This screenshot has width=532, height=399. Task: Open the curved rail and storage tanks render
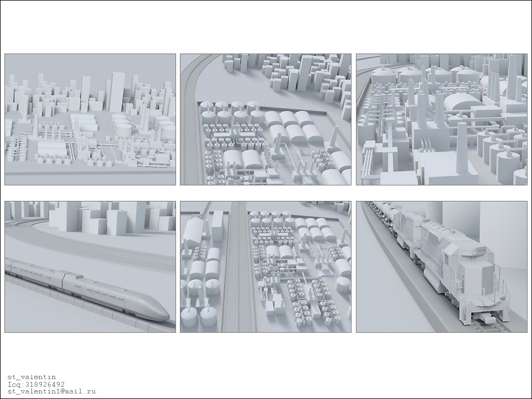[265, 119]
